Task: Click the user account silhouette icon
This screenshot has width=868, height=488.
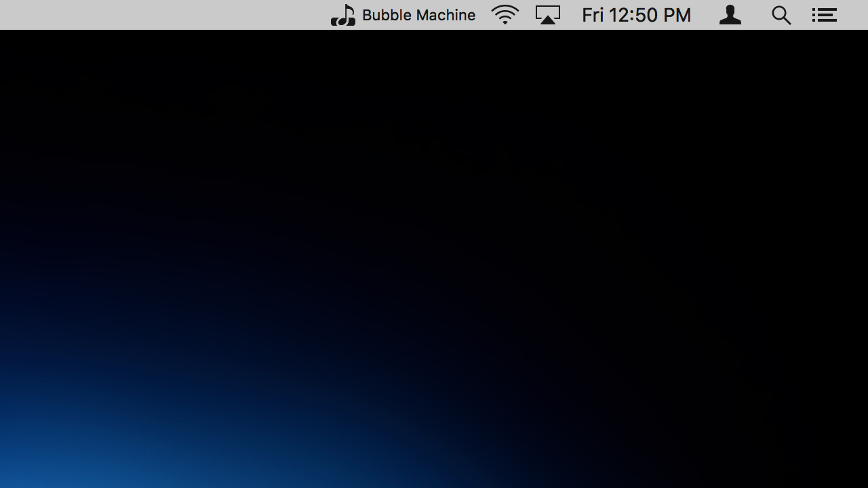Action: [730, 15]
